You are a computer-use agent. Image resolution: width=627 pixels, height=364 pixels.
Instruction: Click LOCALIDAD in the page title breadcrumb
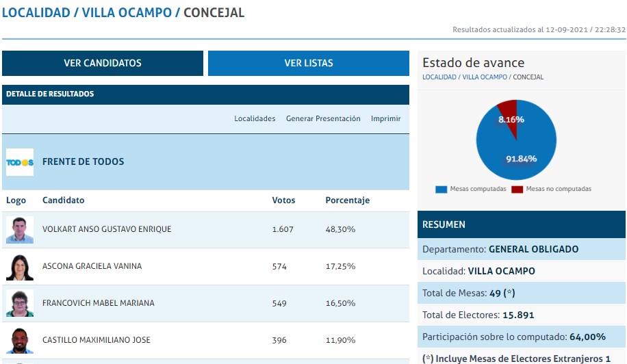pos(36,12)
